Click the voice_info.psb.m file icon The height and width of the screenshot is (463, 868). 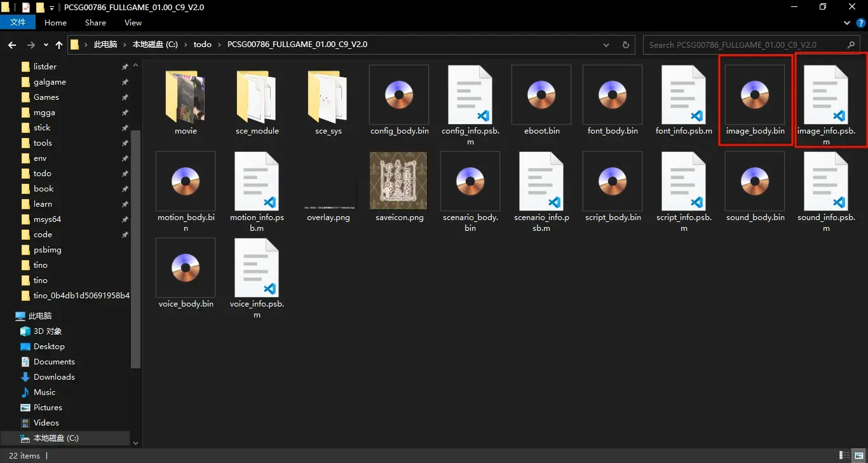tap(257, 268)
